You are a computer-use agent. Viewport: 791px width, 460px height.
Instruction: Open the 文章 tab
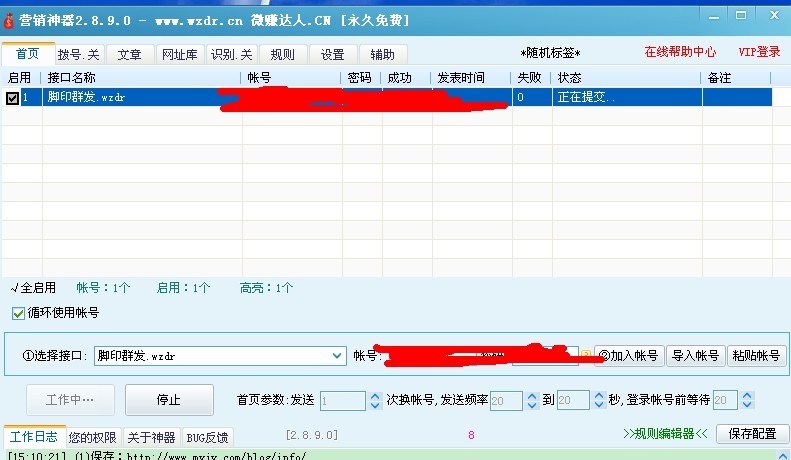pos(130,54)
